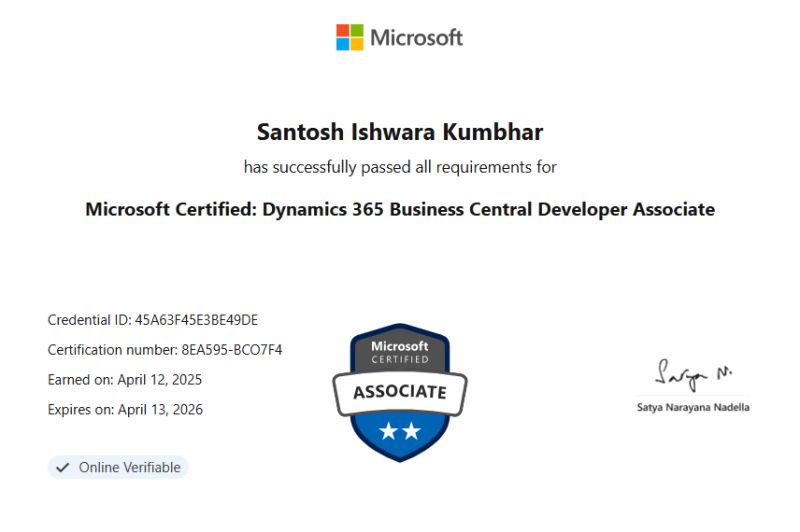Viewport: 800px width, 532px height.
Task: Click the Online Verifiable badge
Action: (118, 467)
